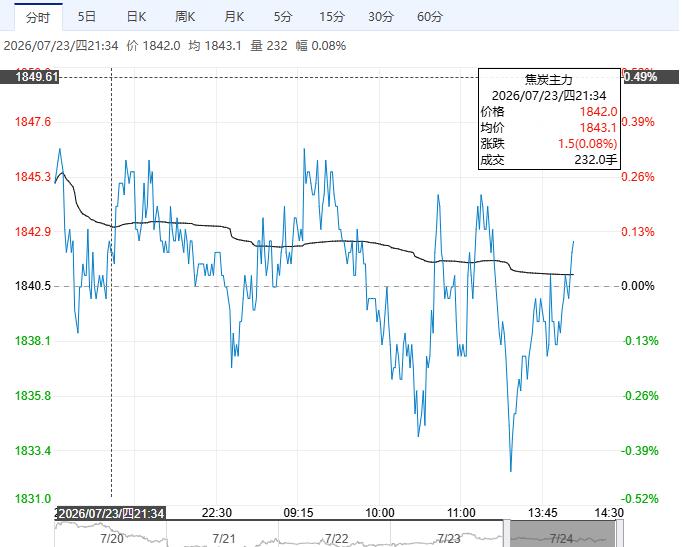
Task: Jump to 7/21 in the overview strip
Action: click(x=224, y=538)
